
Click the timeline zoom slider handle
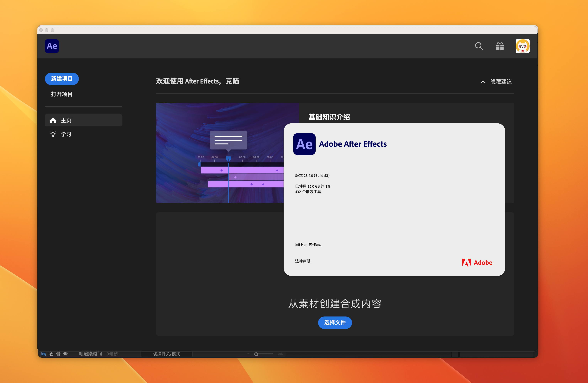coord(256,354)
